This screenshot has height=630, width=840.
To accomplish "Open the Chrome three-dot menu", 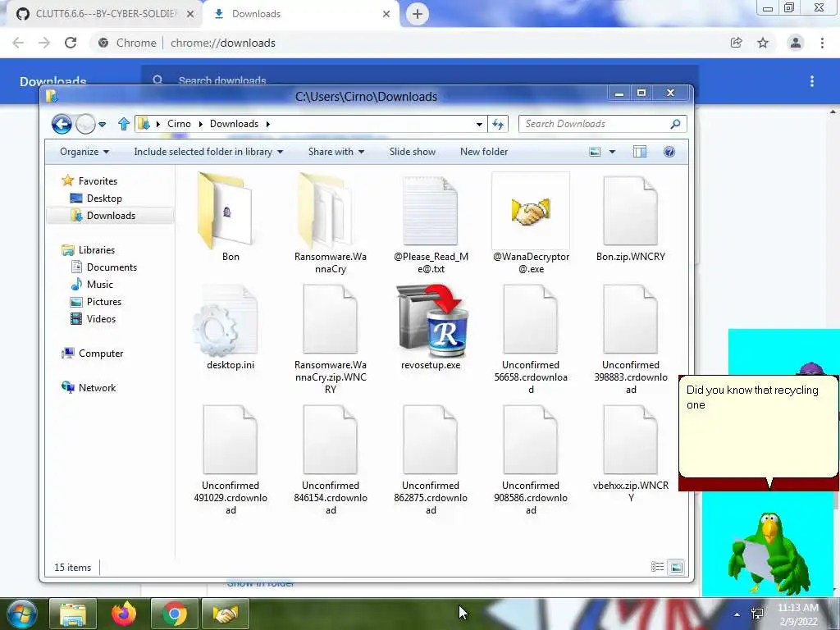I will 822,43.
